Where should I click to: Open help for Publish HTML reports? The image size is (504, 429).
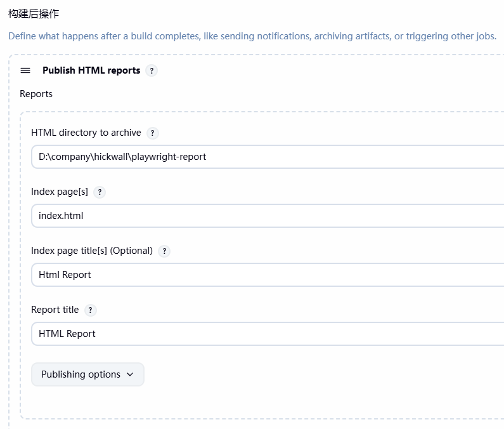click(151, 70)
